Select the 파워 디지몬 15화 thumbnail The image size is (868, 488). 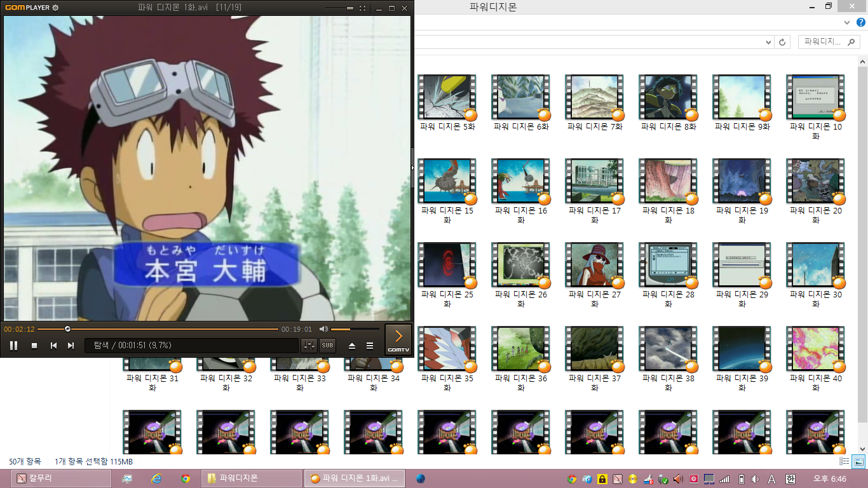coord(447,181)
